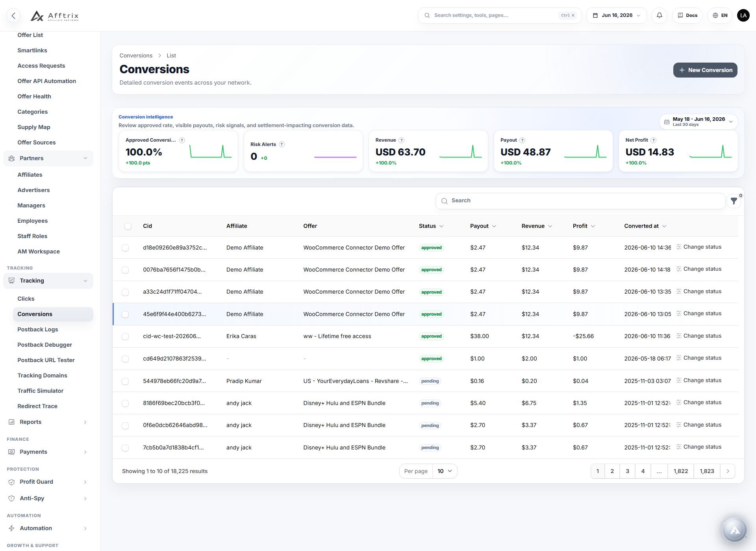Select checkbox for a33c24d1f71ff04704 row
Image resolution: width=756 pixels, height=551 pixels.
click(125, 292)
